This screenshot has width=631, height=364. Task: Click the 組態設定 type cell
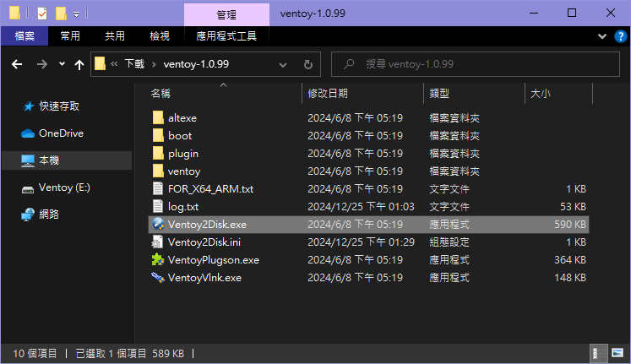coord(449,242)
